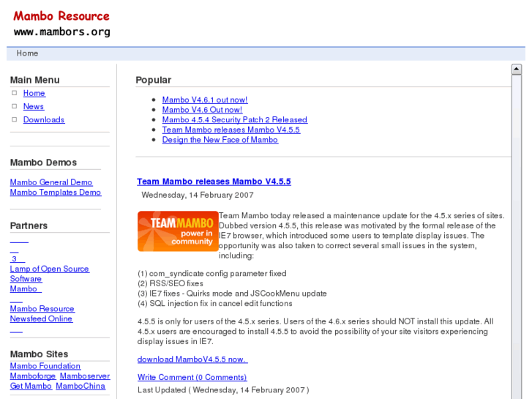Click the '3' partner link

[x=17, y=258]
